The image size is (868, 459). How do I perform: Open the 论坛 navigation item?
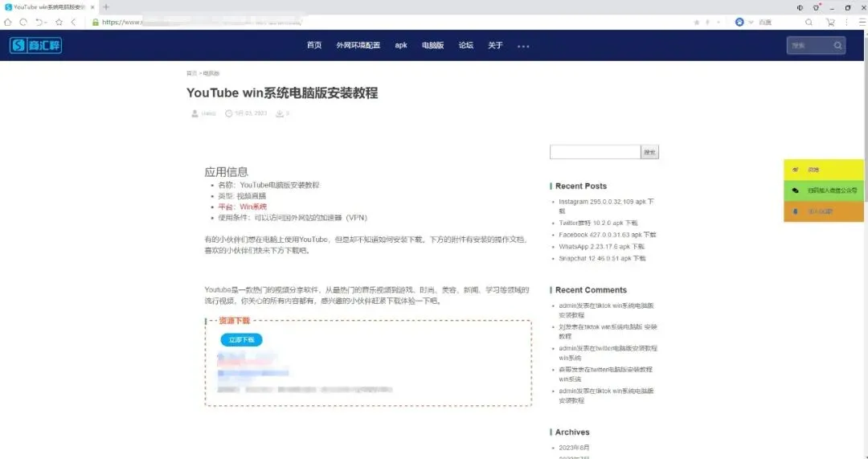[x=466, y=45]
